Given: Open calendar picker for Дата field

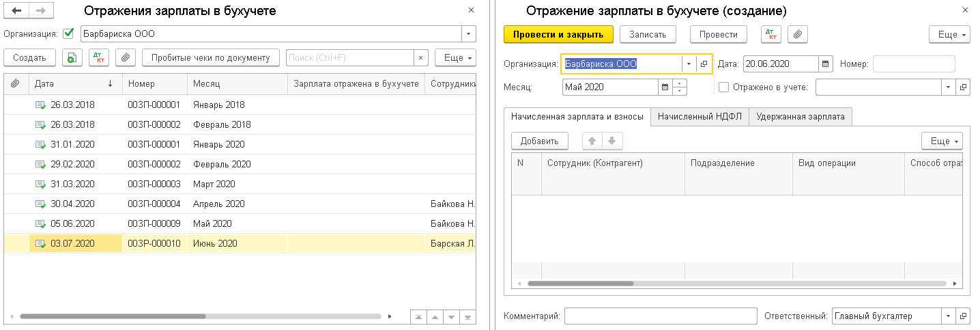Looking at the screenshot, I should pyautogui.click(x=826, y=64).
